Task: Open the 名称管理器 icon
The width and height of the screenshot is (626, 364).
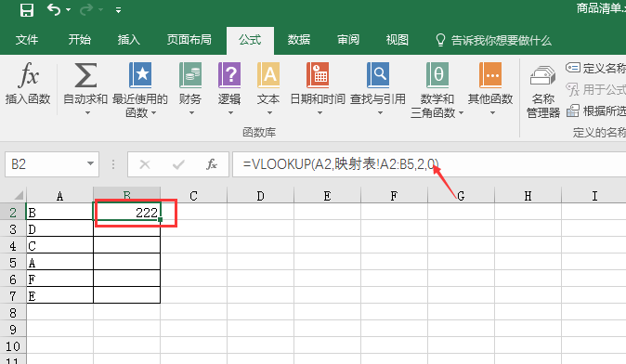Action: pyautogui.click(x=543, y=76)
